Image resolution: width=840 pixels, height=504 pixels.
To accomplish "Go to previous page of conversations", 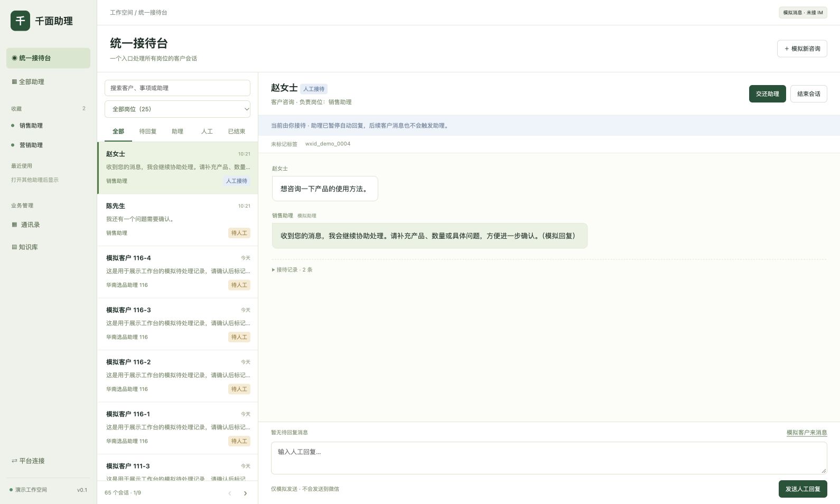I will point(230,493).
